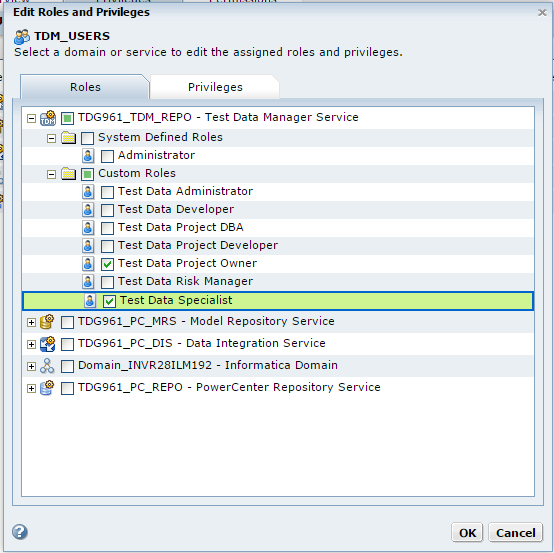This screenshot has width=554, height=553.
Task: Check the System Defined Roles checkbox
Action: [x=87, y=138]
